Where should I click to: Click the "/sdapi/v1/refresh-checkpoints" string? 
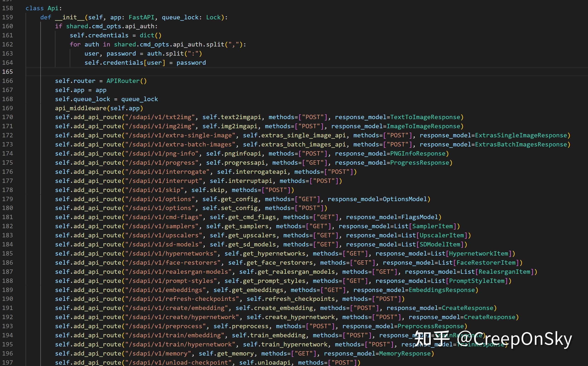pos(182,299)
